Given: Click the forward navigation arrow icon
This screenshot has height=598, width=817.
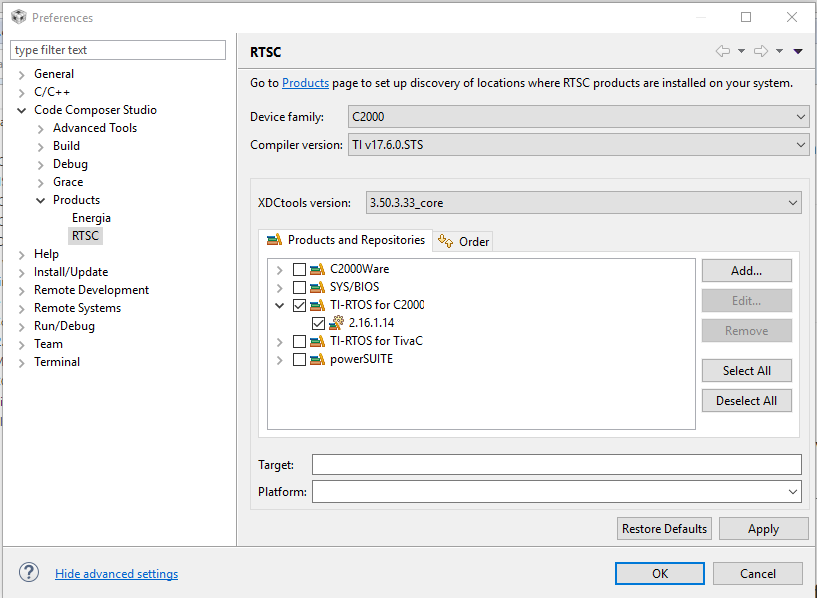Looking at the screenshot, I should (760, 52).
